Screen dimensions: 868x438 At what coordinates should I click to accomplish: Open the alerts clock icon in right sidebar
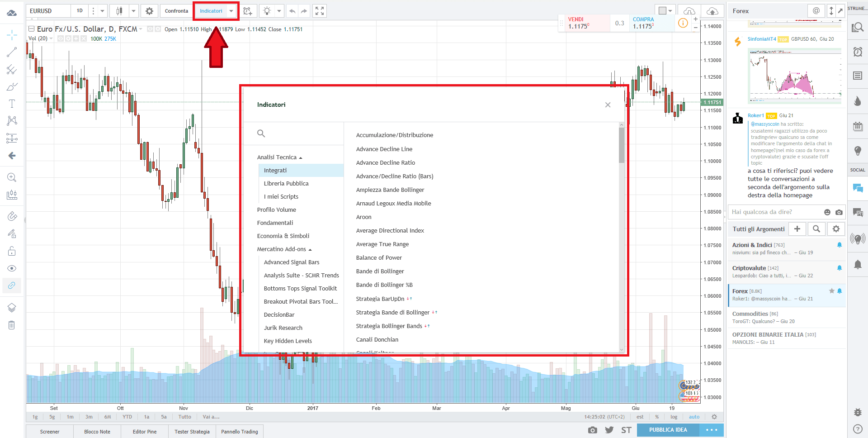pyautogui.click(x=858, y=52)
